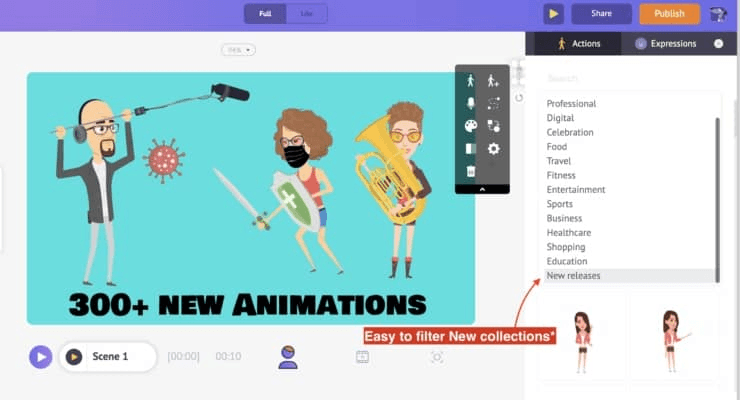Collapse the floating character toolbar
This screenshot has height=400, width=740.
click(482, 188)
